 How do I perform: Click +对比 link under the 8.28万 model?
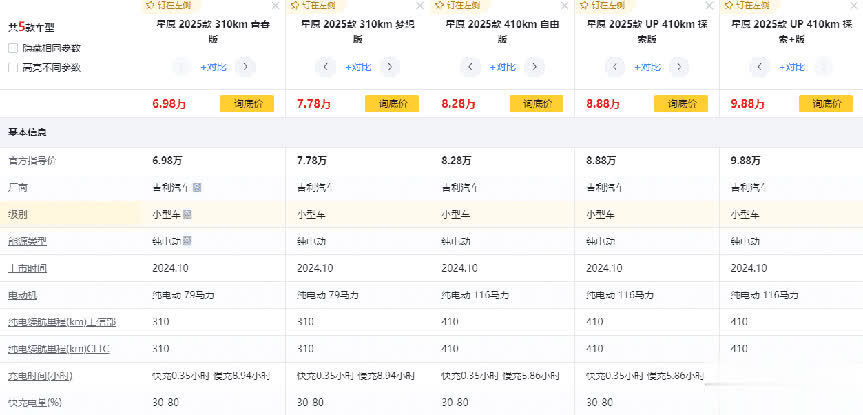(503, 67)
